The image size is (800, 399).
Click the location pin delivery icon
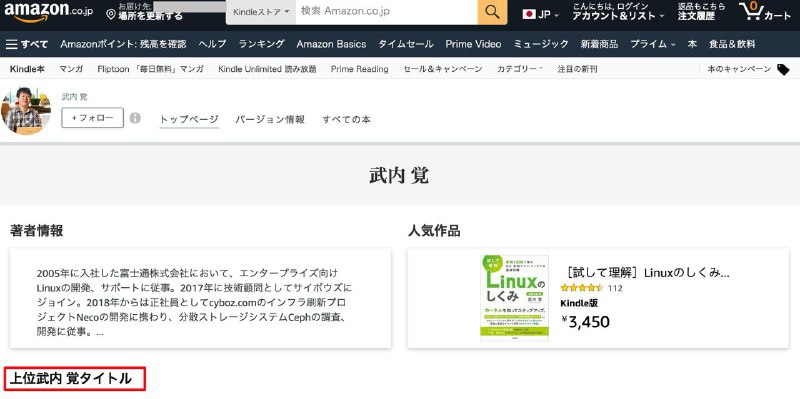point(111,14)
